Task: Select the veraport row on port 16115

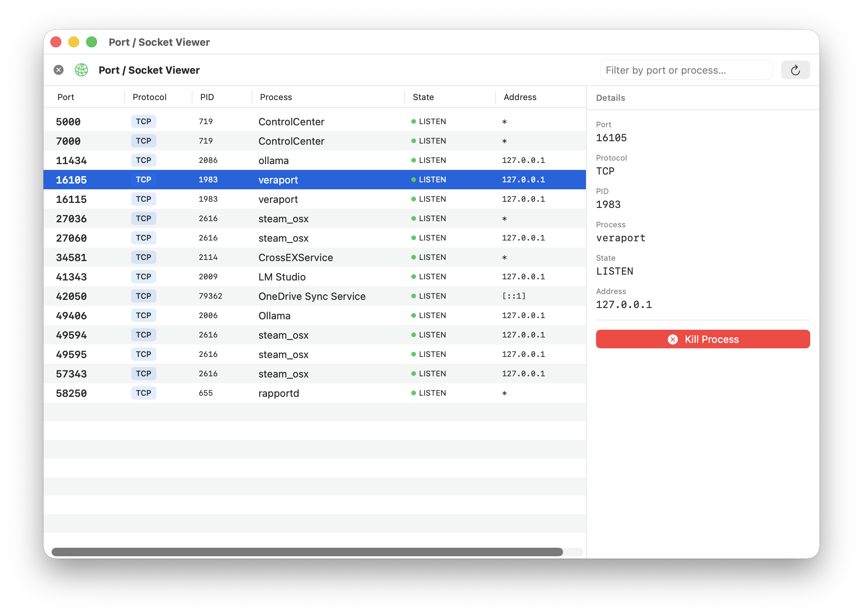Action: pyautogui.click(x=315, y=199)
